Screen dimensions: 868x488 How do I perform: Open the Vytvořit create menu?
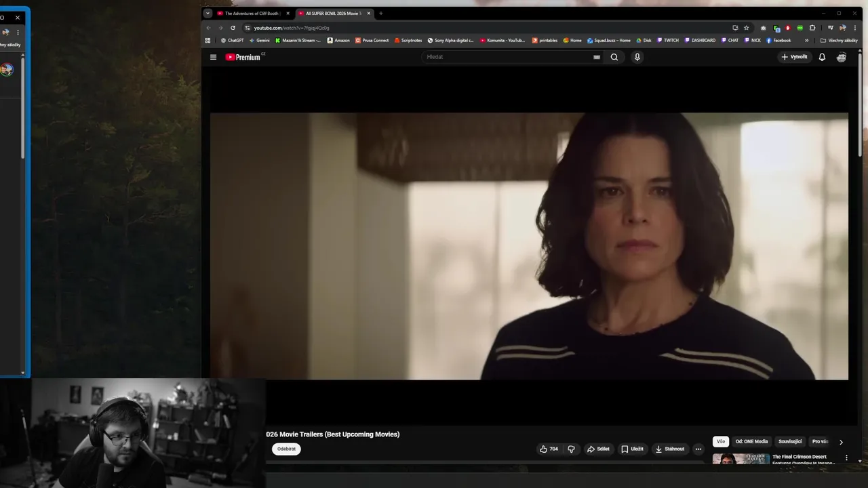click(794, 57)
